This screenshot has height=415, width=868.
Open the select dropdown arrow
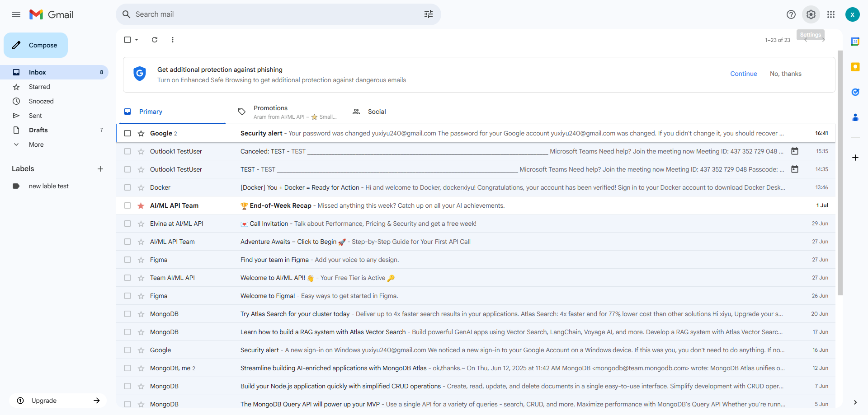click(137, 40)
